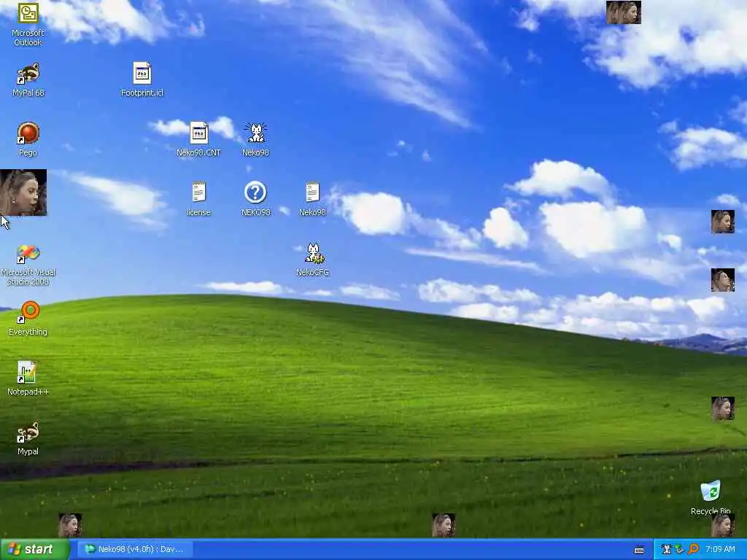
Task: Click the Safely Remove Hardware tray icon
Action: point(679,549)
